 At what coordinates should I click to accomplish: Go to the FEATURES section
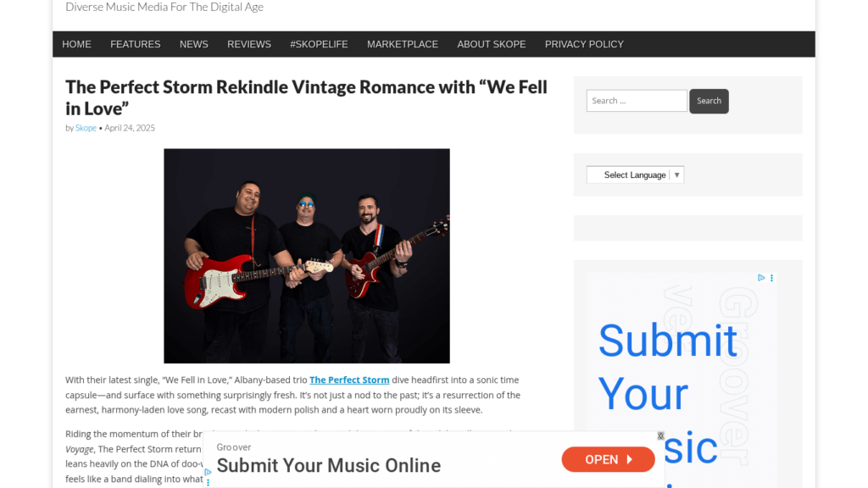[135, 44]
